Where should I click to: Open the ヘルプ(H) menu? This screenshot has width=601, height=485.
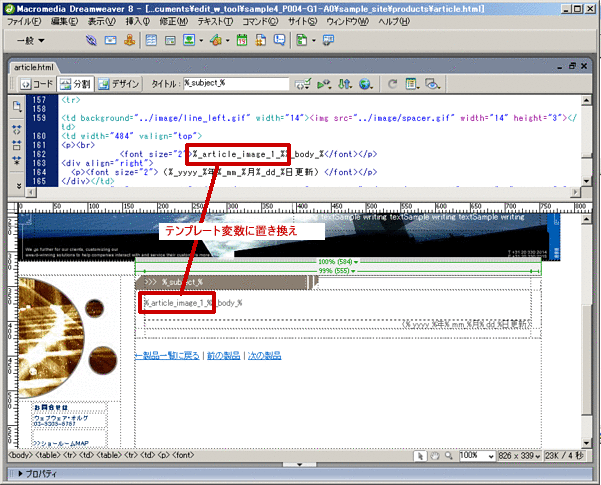click(x=394, y=21)
